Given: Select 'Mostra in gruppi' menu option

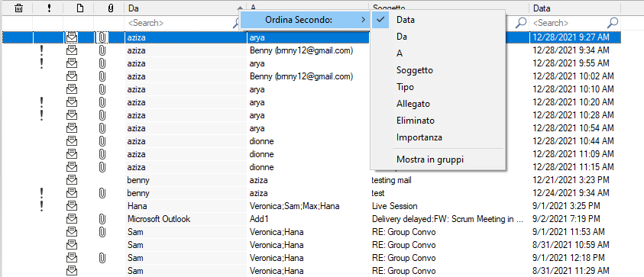Looking at the screenshot, I should (438, 159).
